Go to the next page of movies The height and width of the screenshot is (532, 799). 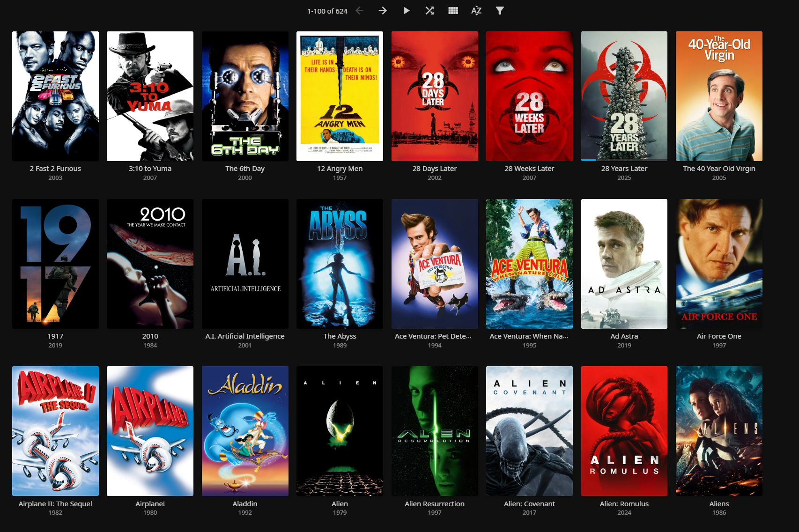tap(383, 11)
